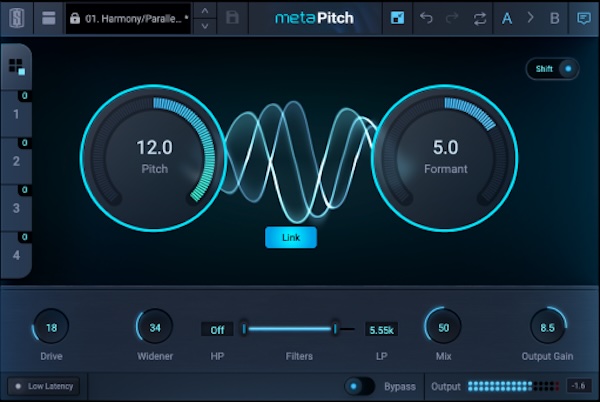Open the macro grid view tab

click(x=16, y=67)
